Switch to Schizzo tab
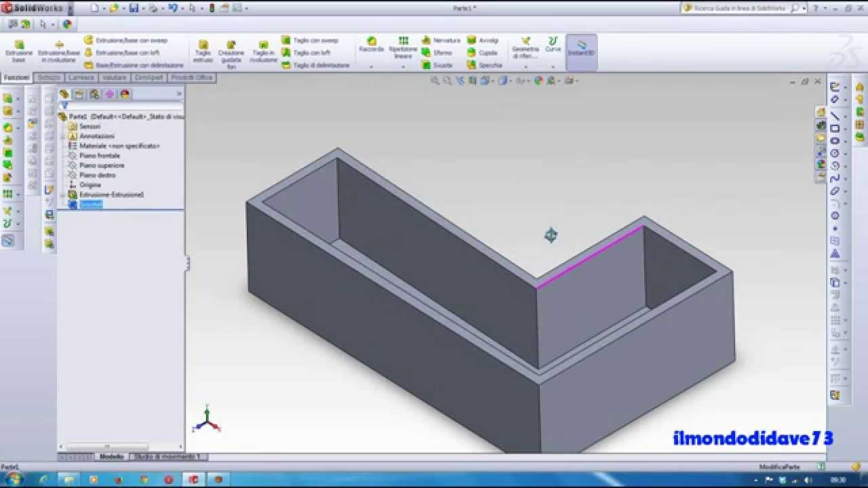868x488 pixels. coord(49,77)
